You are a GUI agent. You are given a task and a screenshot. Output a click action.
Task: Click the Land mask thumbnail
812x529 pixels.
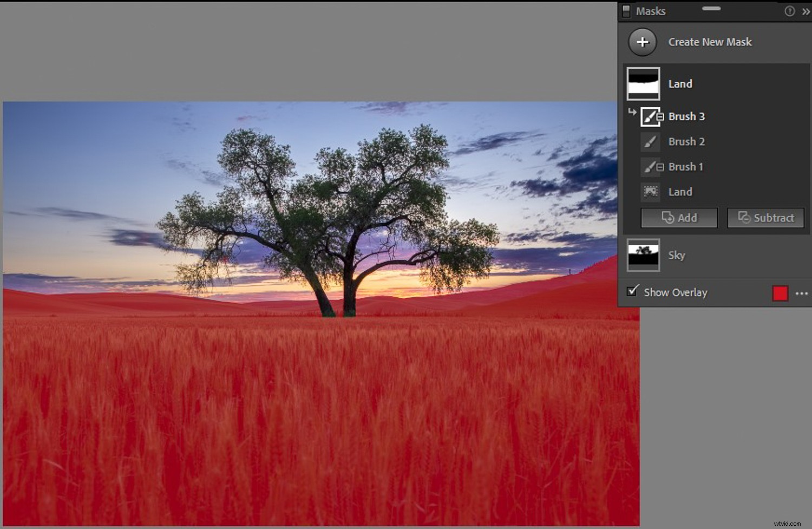[643, 84]
